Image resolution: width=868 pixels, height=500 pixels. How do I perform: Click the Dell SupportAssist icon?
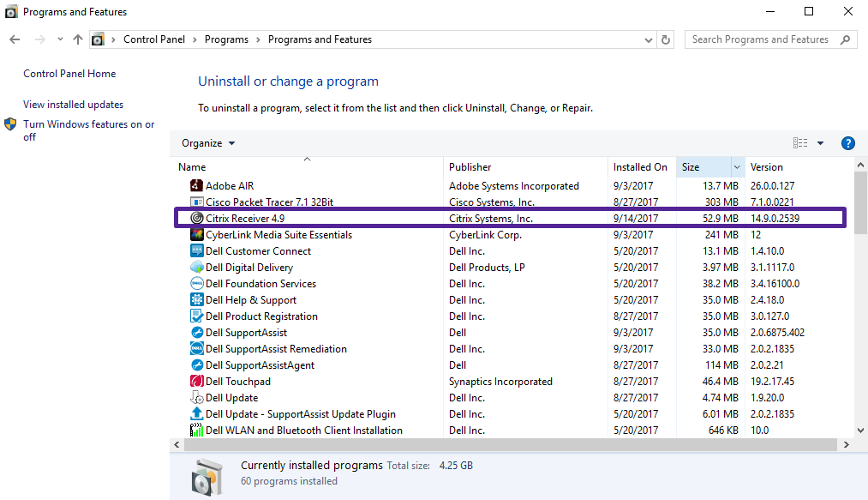pyautogui.click(x=196, y=333)
